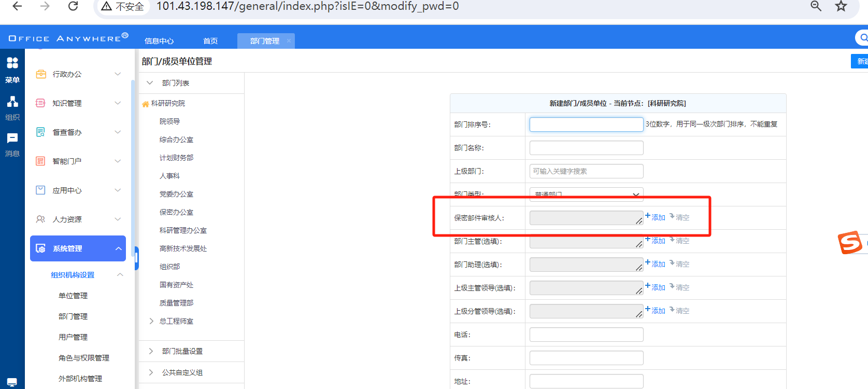Open the browser zoom magnifier icon
The height and width of the screenshot is (389, 868).
[x=816, y=6]
